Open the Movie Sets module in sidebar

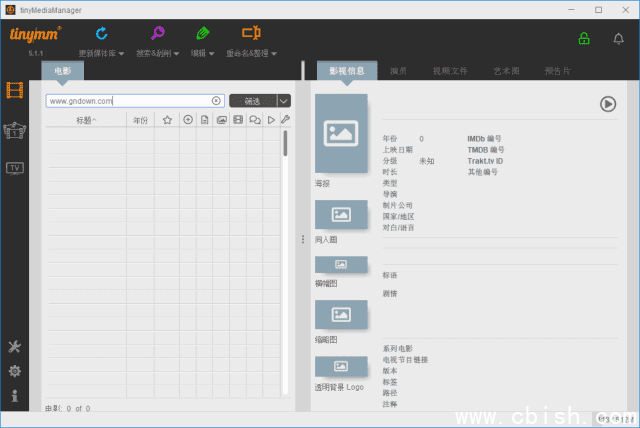click(15, 130)
